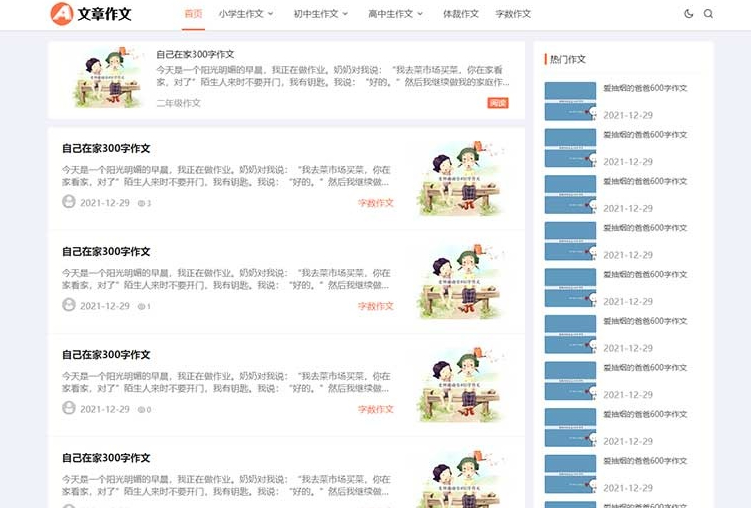This screenshot has height=508, width=751.
Task: Click the 字数作文 tag in the first list article
Action: click(376, 203)
